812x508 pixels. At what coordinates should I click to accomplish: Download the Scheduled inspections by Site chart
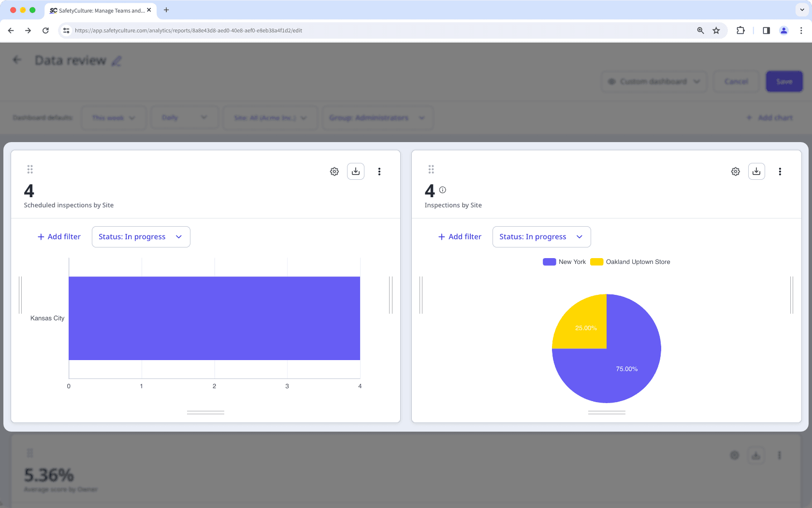[356, 171]
